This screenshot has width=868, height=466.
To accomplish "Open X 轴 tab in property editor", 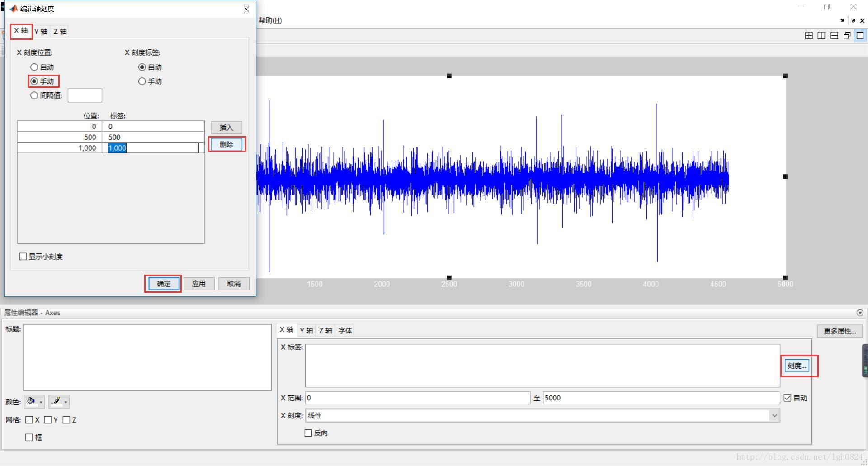I will pyautogui.click(x=287, y=330).
